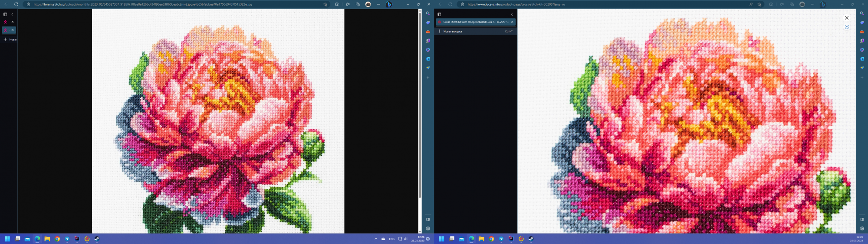Open Bing chat in left browser window
868x244 pixels.
coord(389,4)
